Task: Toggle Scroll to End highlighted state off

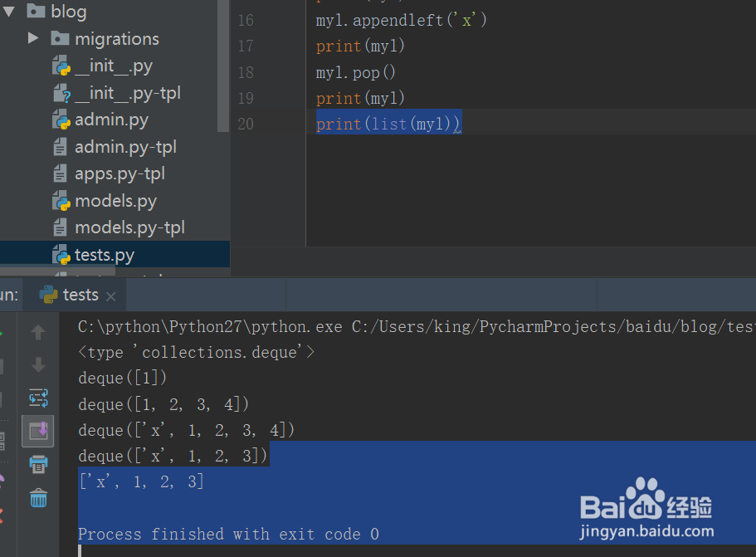Action: [x=37, y=431]
